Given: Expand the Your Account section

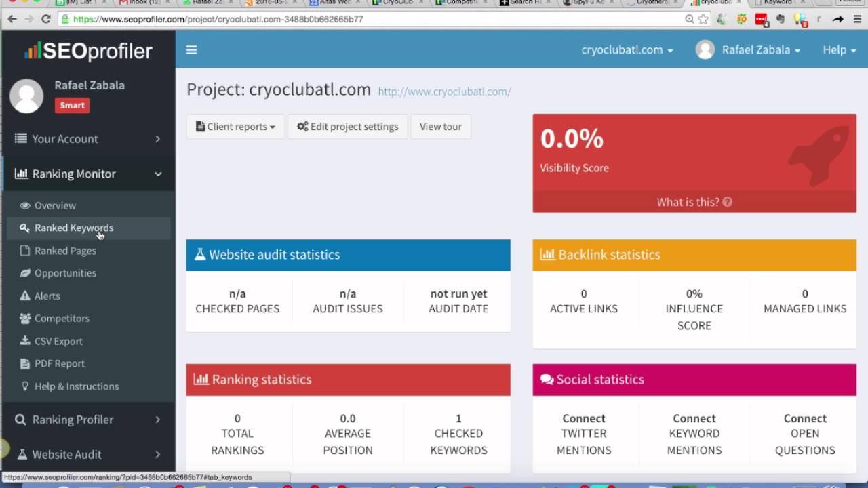Looking at the screenshot, I should pos(88,138).
